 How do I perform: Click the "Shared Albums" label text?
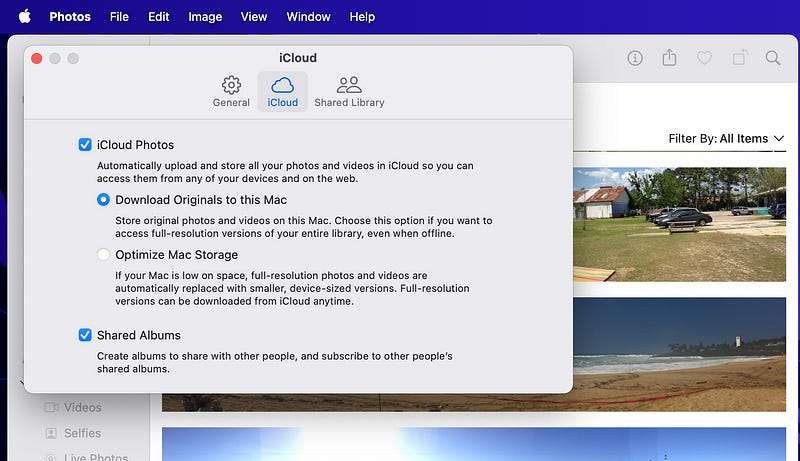pyautogui.click(x=139, y=335)
